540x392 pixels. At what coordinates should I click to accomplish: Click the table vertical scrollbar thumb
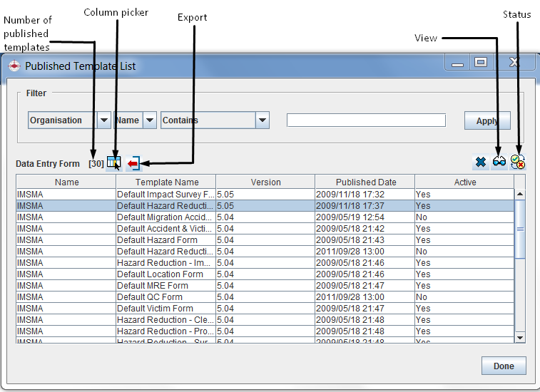tap(519, 228)
